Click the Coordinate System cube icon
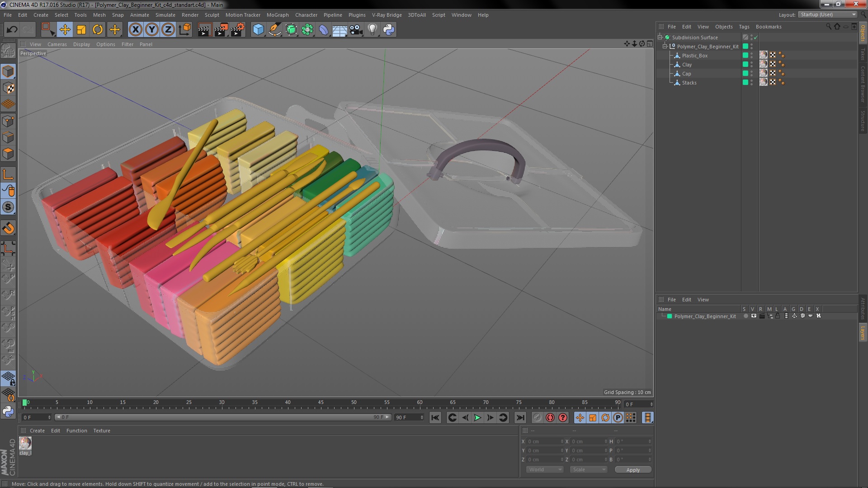 185,30
